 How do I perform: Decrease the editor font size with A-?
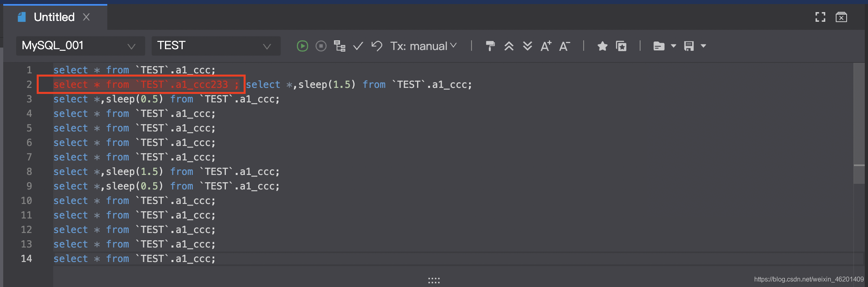565,46
